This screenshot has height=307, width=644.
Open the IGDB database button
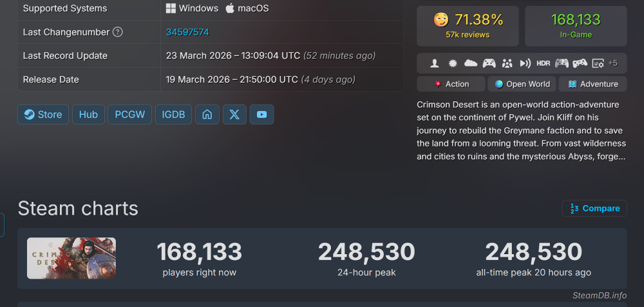pyautogui.click(x=173, y=115)
